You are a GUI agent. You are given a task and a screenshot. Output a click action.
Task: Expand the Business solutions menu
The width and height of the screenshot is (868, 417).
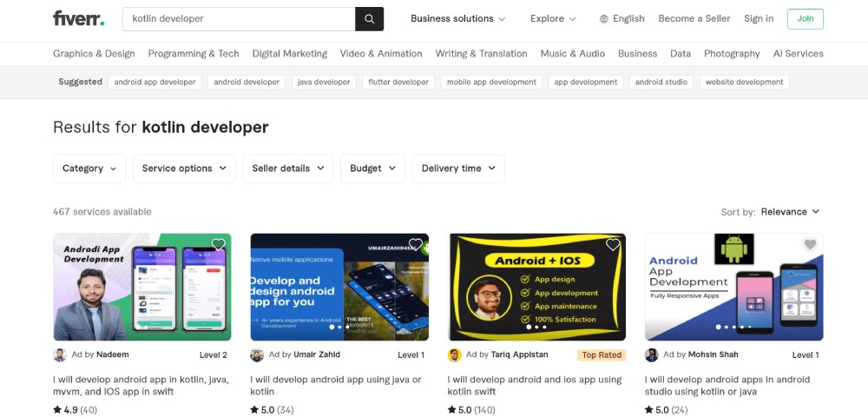click(457, 19)
